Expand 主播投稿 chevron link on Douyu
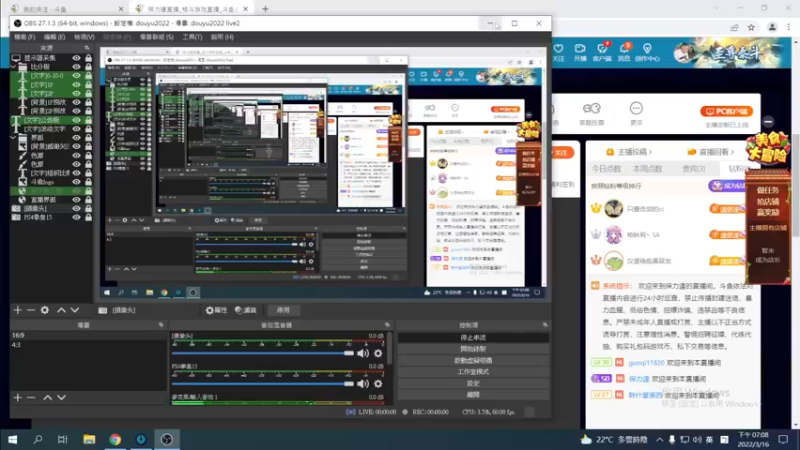 tap(630, 152)
